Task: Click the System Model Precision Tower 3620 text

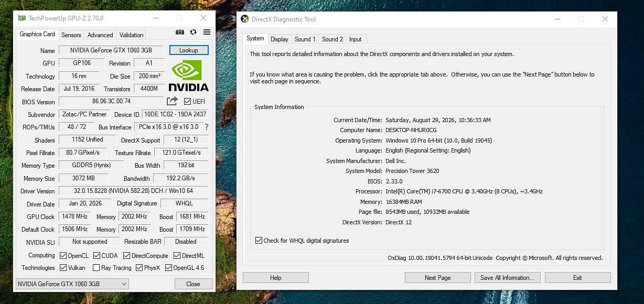Action: [x=412, y=171]
